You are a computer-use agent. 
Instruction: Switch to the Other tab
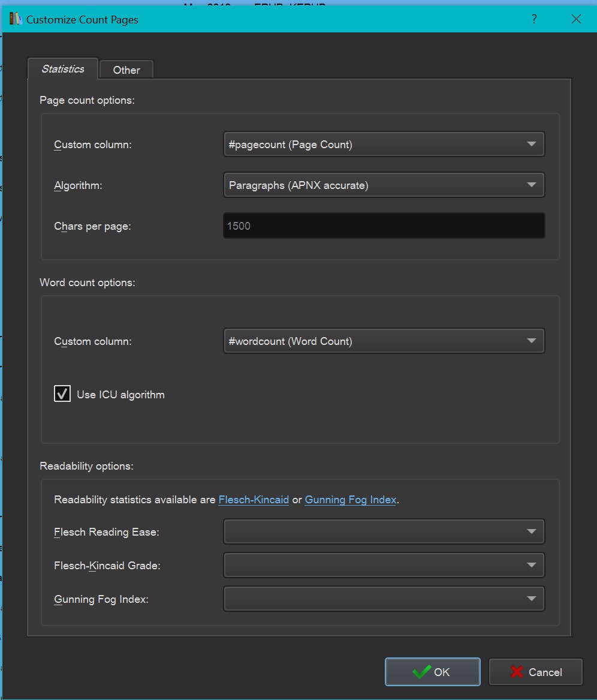126,70
